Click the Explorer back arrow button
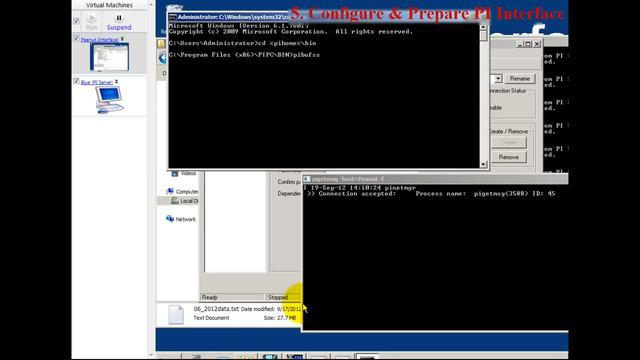The width and height of the screenshot is (640, 360). pyautogui.click(x=162, y=58)
